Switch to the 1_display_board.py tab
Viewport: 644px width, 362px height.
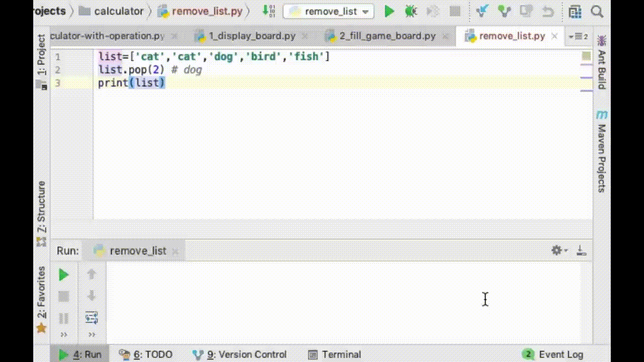point(252,36)
